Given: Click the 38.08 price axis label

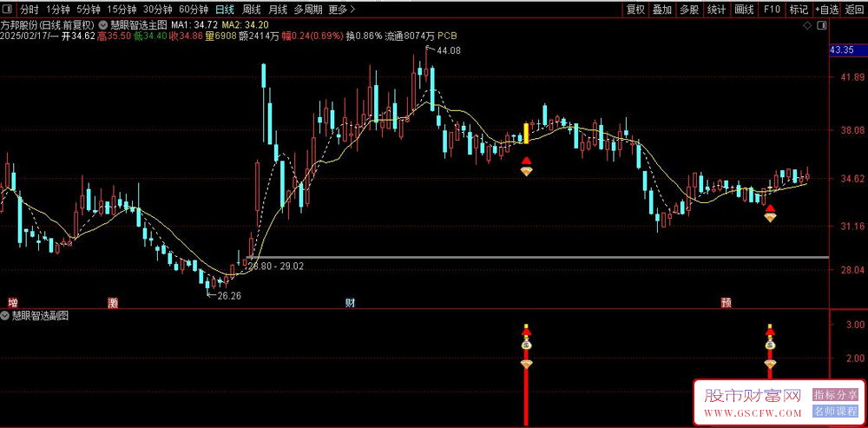Looking at the screenshot, I should click(852, 130).
